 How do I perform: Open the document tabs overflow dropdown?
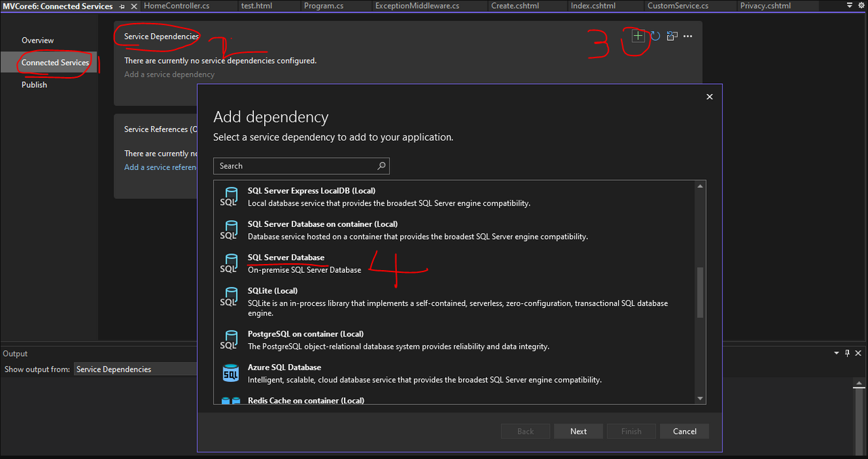click(850, 5)
